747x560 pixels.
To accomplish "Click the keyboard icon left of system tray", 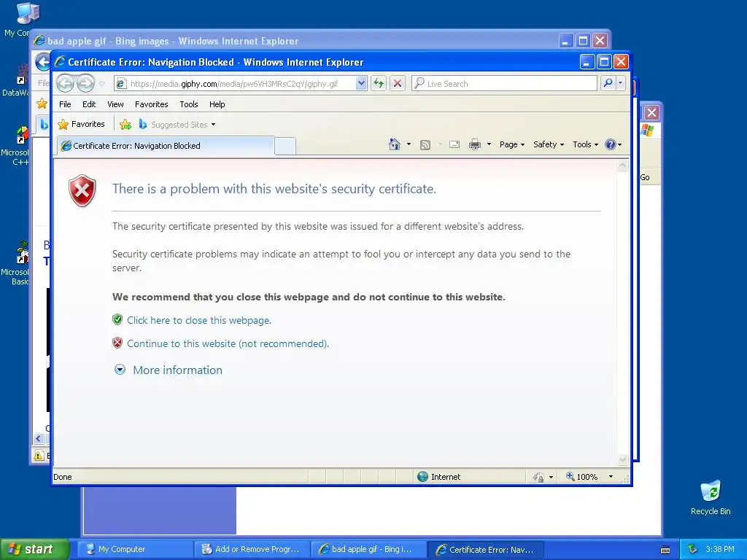I will click(665, 550).
